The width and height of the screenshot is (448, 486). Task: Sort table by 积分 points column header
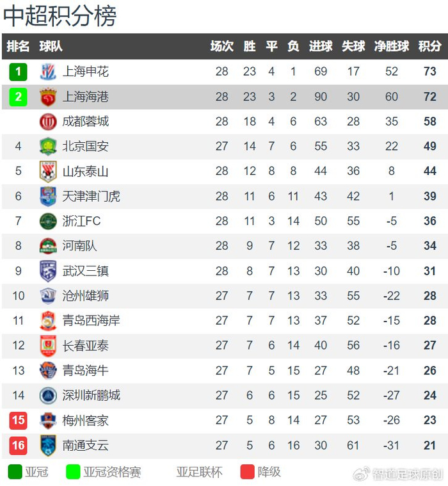429,47
